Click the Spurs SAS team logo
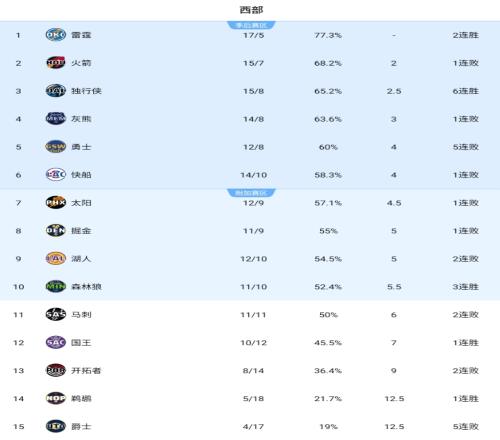Image resolution: width=500 pixels, height=440 pixels. [56, 315]
